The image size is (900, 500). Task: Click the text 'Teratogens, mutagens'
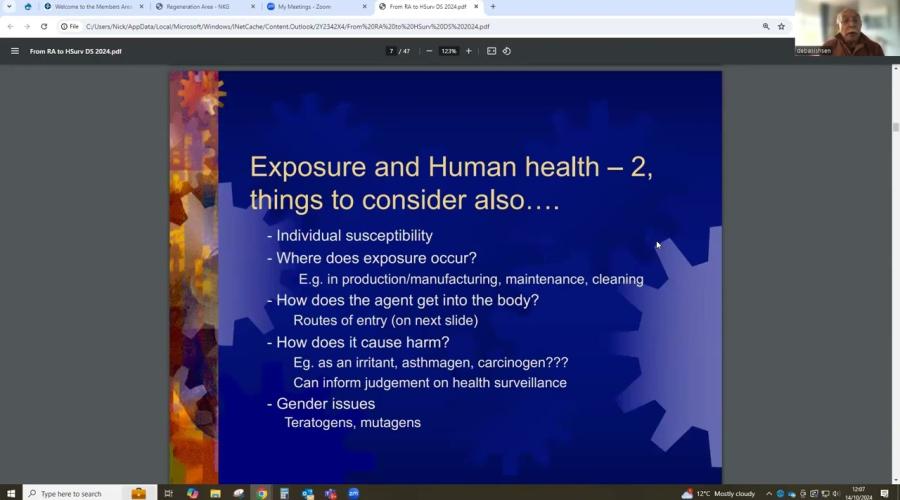coord(352,423)
